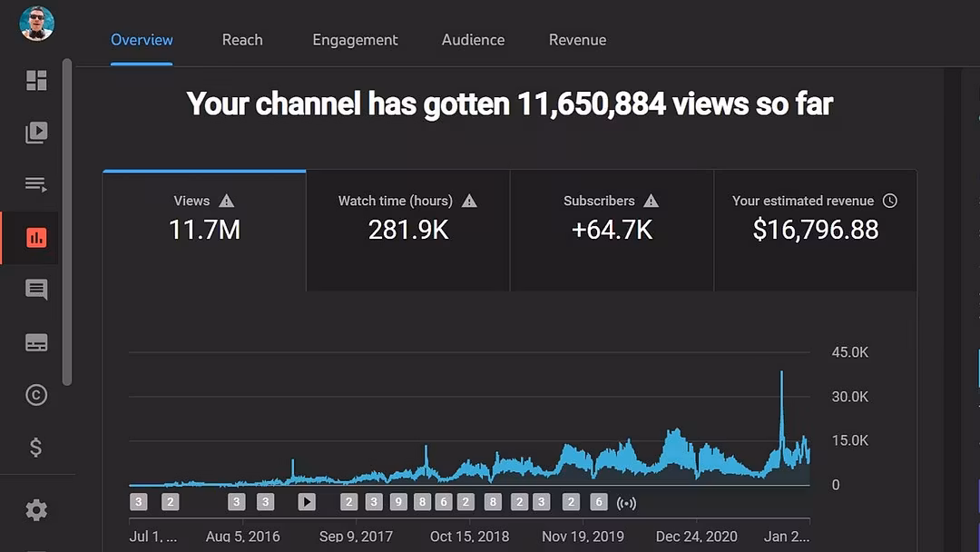This screenshot has width=980, height=552.
Task: Open the Copyright sidebar icon
Action: (x=36, y=395)
